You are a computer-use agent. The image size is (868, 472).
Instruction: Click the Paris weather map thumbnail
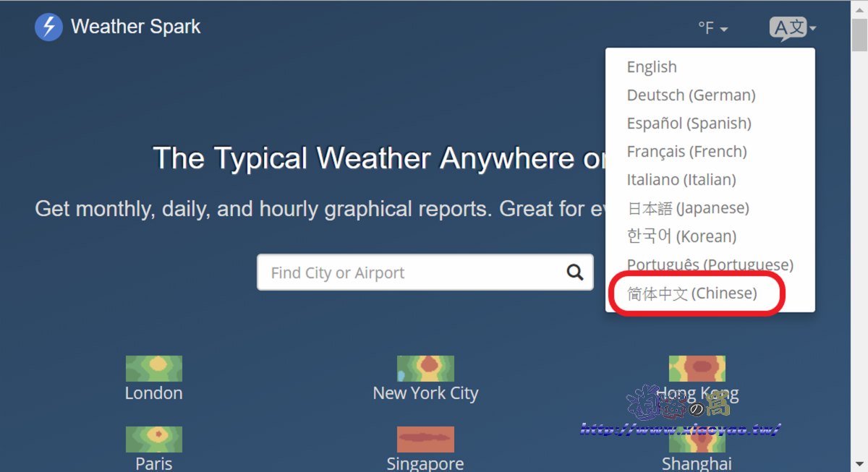coord(153,438)
